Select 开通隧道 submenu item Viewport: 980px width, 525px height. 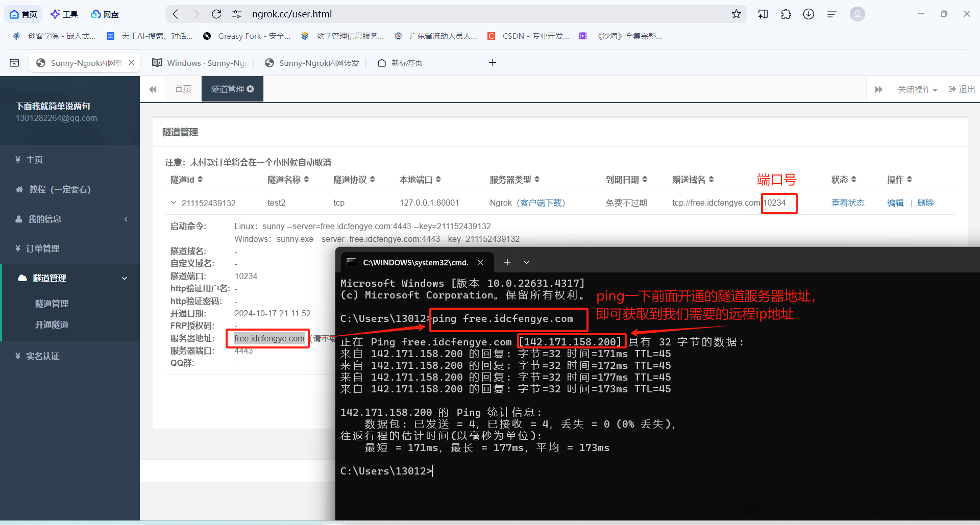click(x=52, y=324)
